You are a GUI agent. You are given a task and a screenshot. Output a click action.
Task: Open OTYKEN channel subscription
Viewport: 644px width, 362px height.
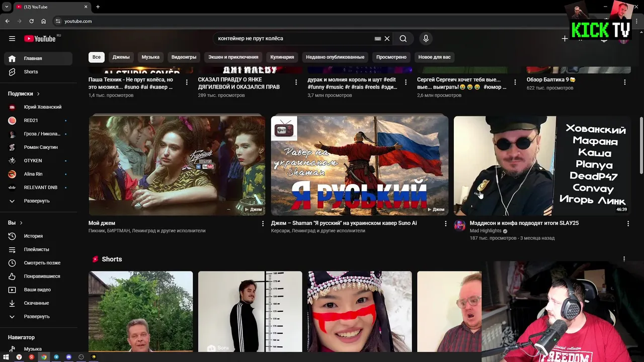[38, 161]
